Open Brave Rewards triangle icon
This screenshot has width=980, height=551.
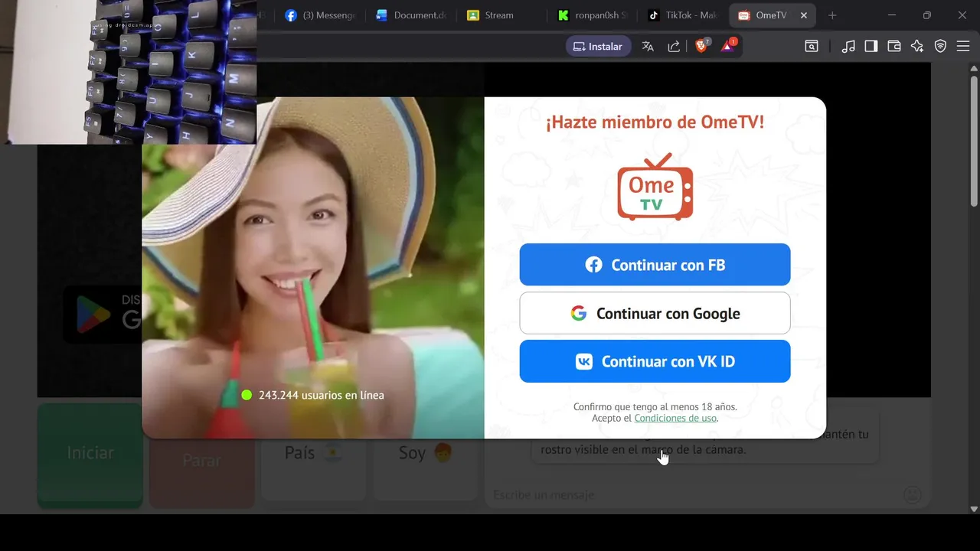[x=727, y=47]
